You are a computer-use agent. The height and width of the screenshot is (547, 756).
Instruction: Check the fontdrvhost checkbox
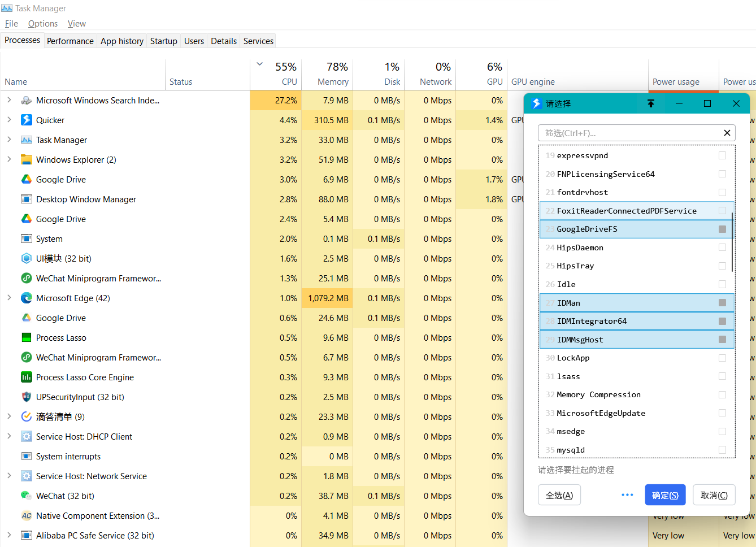(x=722, y=192)
